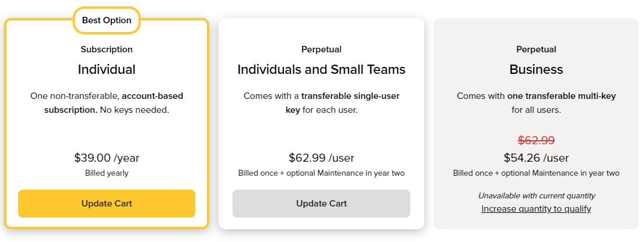This screenshot has width=644, height=242.
Task: Click Business card billed once maintenance note
Action: [x=536, y=173]
